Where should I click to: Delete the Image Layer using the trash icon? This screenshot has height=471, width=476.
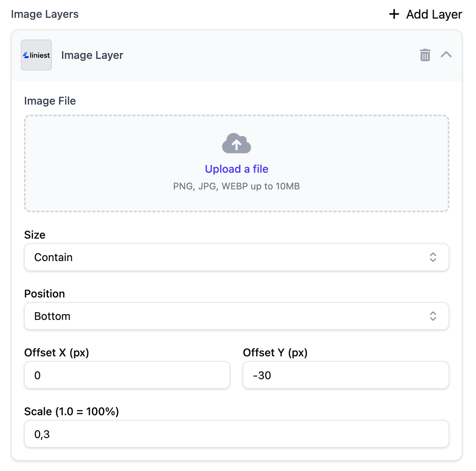pos(425,55)
